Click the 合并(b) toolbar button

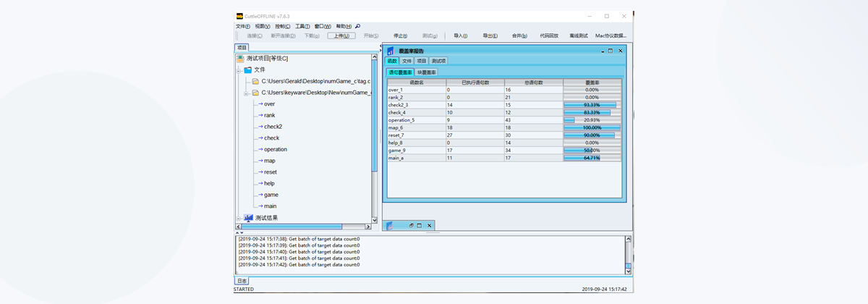point(519,35)
